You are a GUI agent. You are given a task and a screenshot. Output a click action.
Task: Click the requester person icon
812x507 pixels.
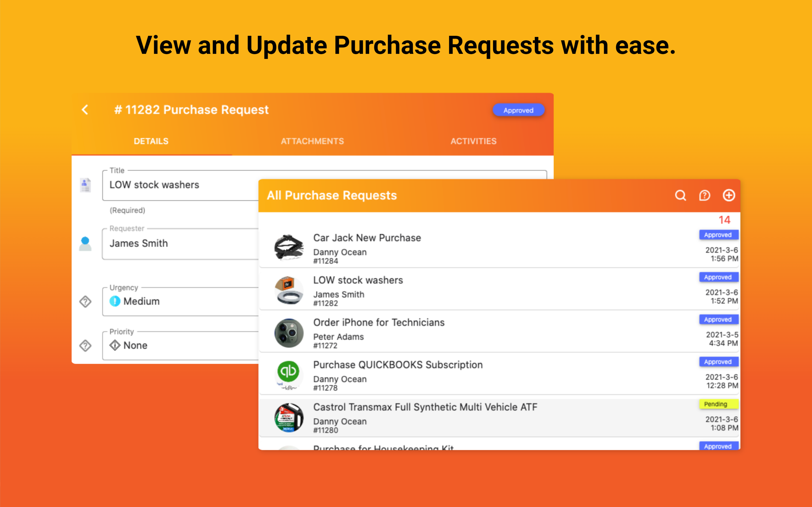click(x=85, y=243)
